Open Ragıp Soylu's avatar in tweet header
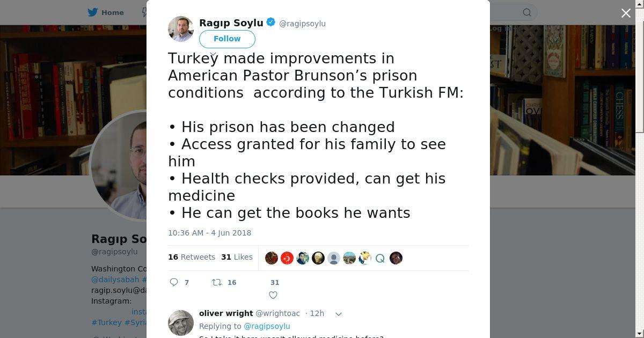The width and height of the screenshot is (644, 338). pyautogui.click(x=181, y=29)
